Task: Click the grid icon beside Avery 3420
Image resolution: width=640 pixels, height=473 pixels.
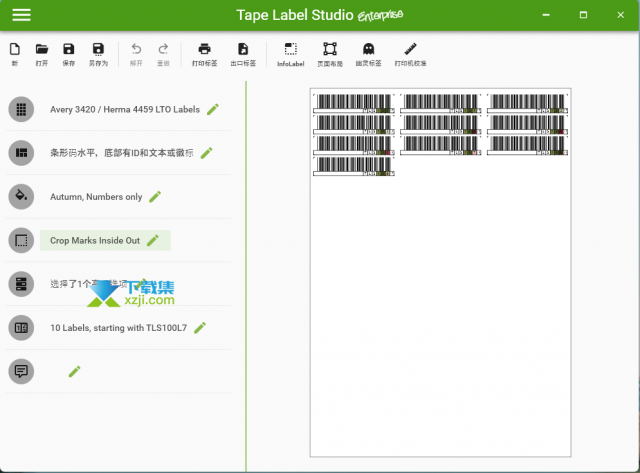Action: (x=21, y=109)
